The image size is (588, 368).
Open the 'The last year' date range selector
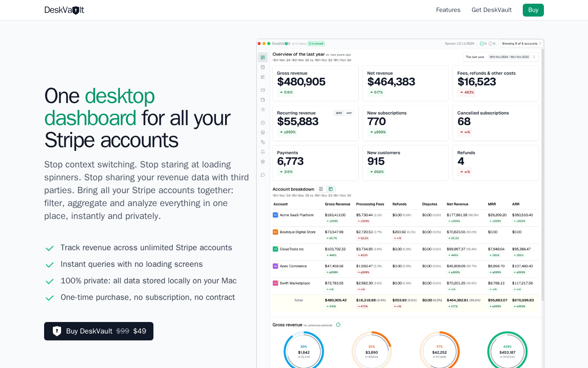(501, 57)
